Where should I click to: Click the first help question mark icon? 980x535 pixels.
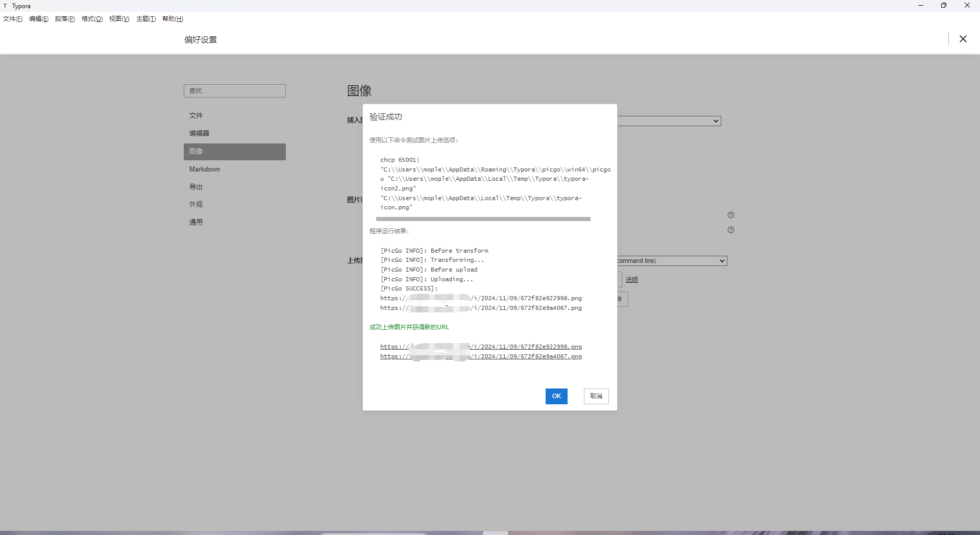[730, 215]
